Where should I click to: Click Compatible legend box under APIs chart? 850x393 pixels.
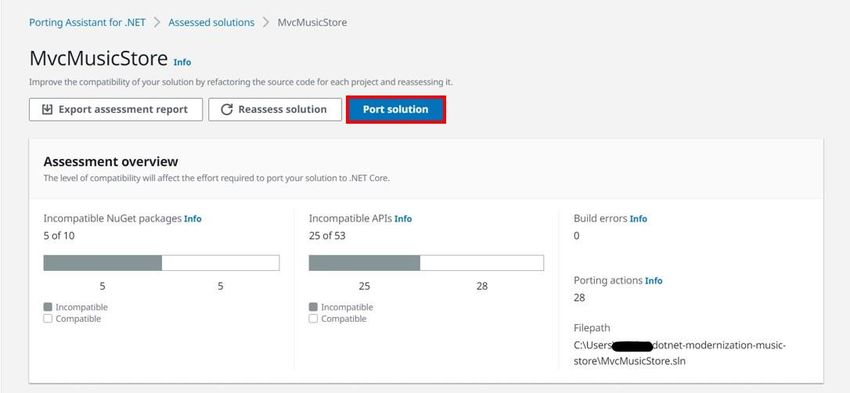click(313, 319)
